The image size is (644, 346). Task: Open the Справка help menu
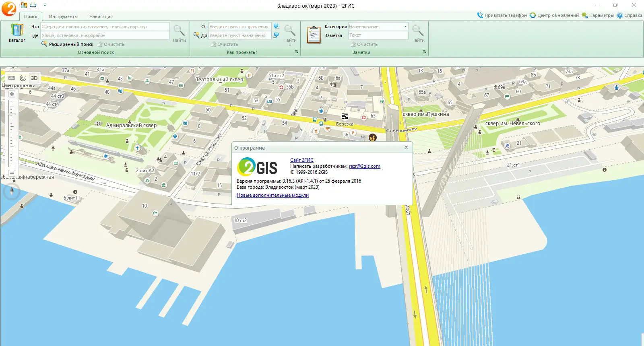[x=630, y=15]
